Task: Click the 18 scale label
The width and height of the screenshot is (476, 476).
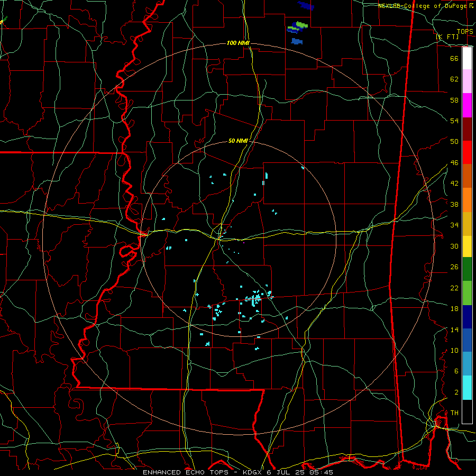Action: [x=454, y=309]
